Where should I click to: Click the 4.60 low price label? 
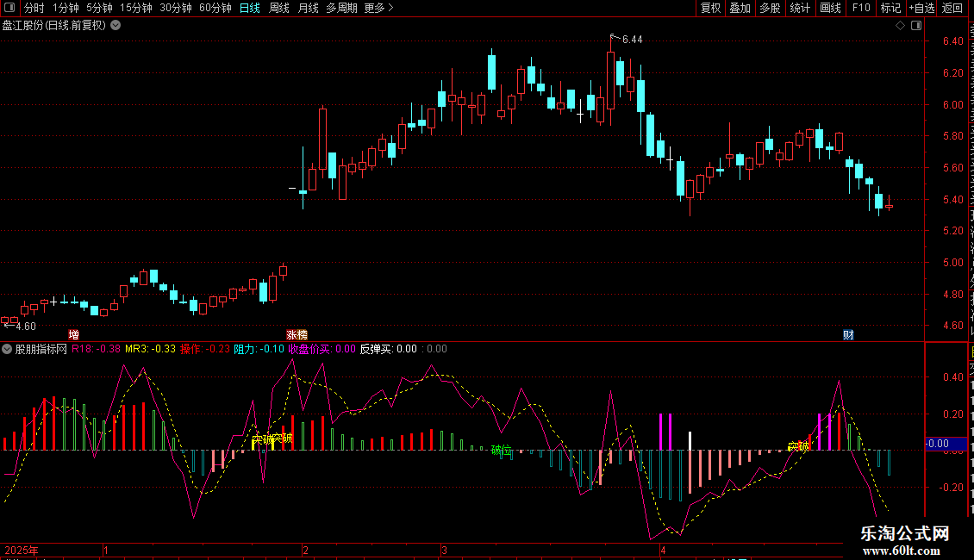click(26, 327)
